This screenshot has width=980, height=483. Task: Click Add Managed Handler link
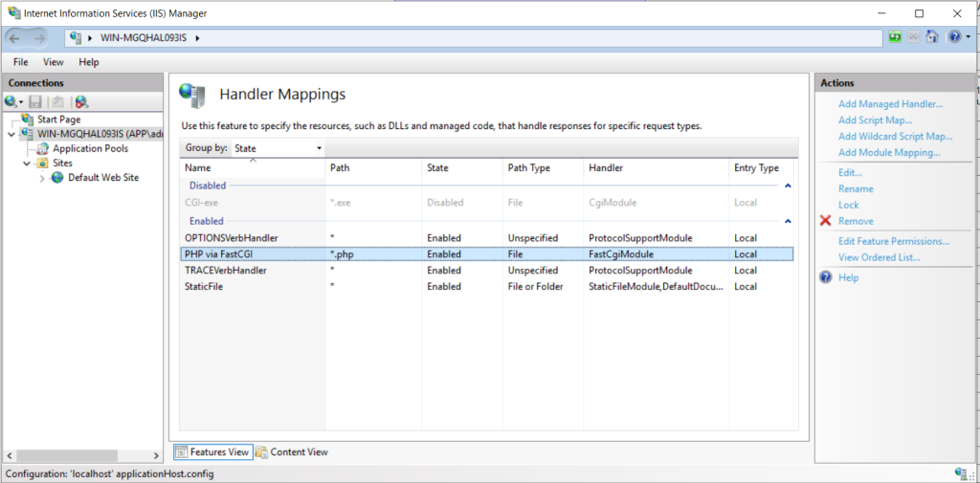tap(891, 103)
